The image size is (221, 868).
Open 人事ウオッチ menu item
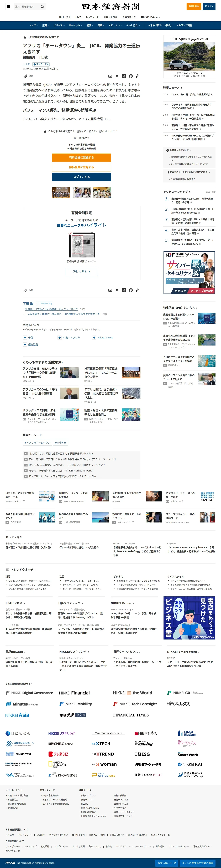(129, 17)
